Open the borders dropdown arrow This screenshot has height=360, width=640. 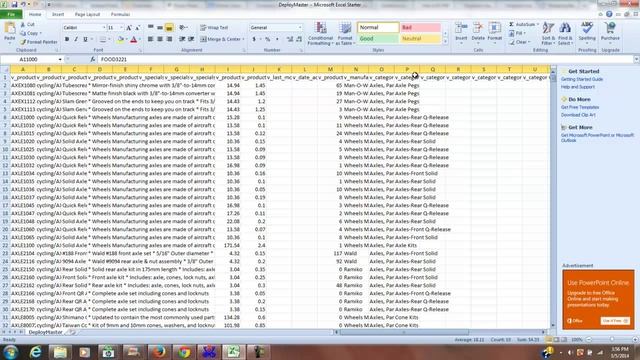[x=109, y=40]
